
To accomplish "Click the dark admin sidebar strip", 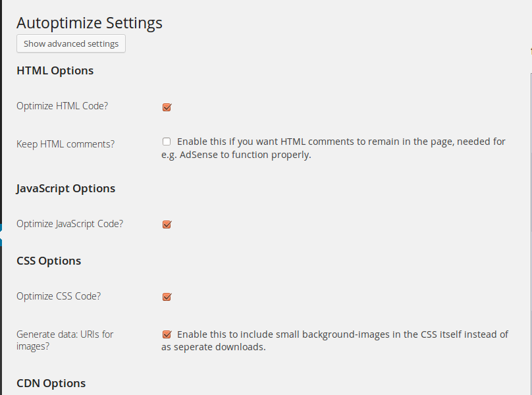I will tap(1, 132).
